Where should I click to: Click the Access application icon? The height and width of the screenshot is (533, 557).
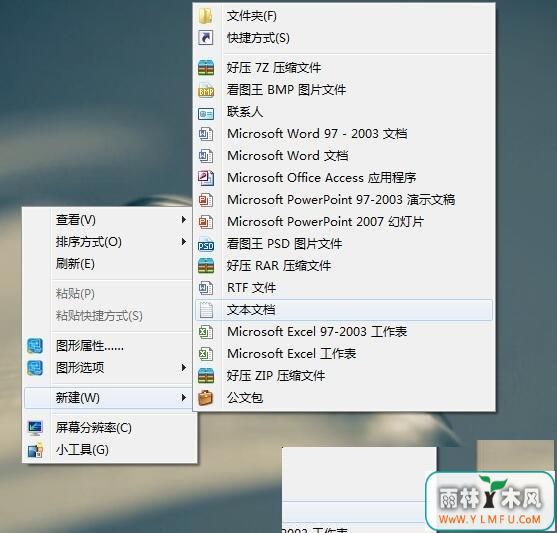click(x=206, y=178)
